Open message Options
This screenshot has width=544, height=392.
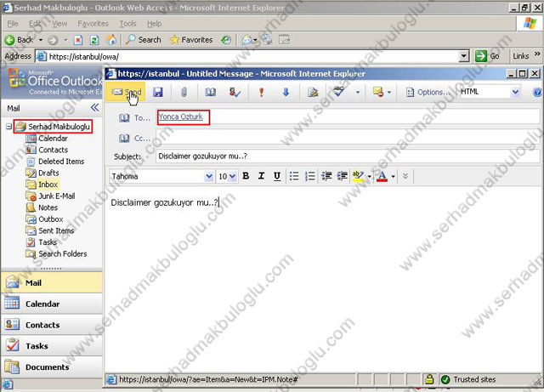pos(428,92)
